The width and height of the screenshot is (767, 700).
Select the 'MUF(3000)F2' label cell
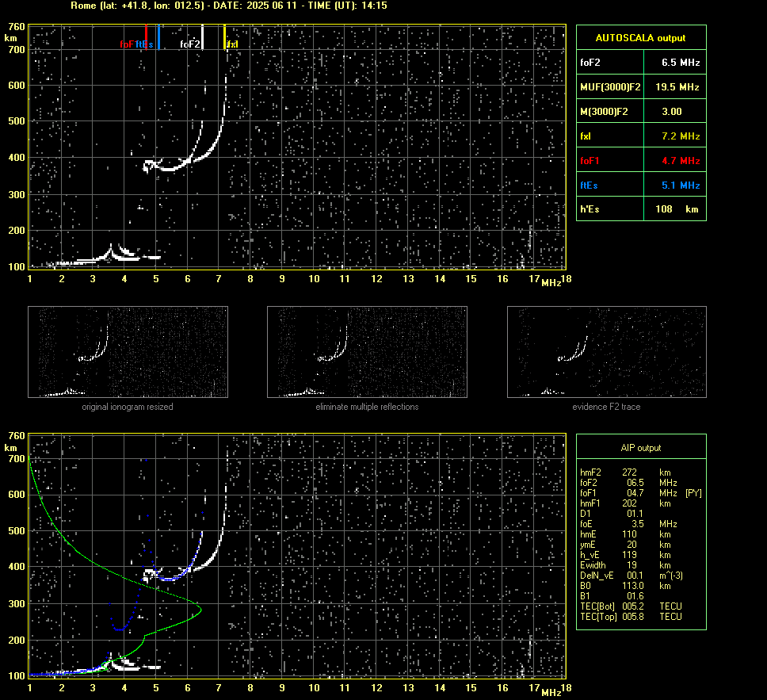click(610, 87)
